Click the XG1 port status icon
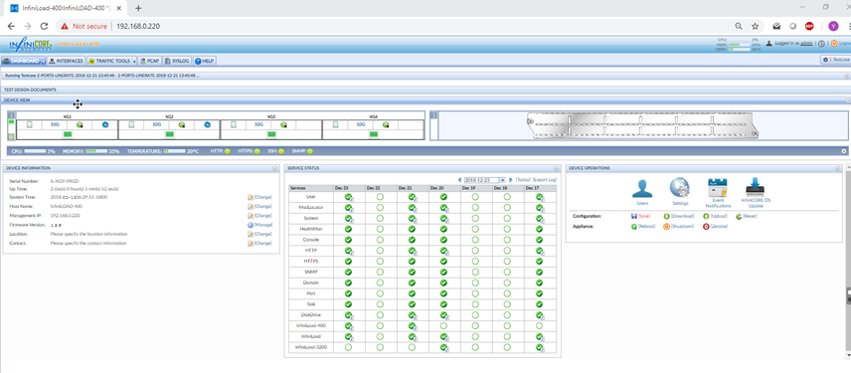The height and width of the screenshot is (373, 851). (x=80, y=125)
